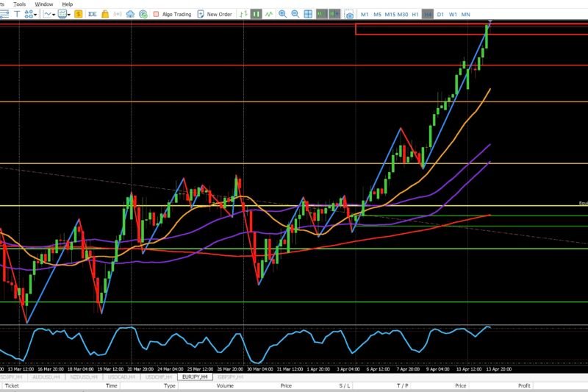Sort trades by Type column
Viewport: 588px width, 392px height.
(170, 385)
